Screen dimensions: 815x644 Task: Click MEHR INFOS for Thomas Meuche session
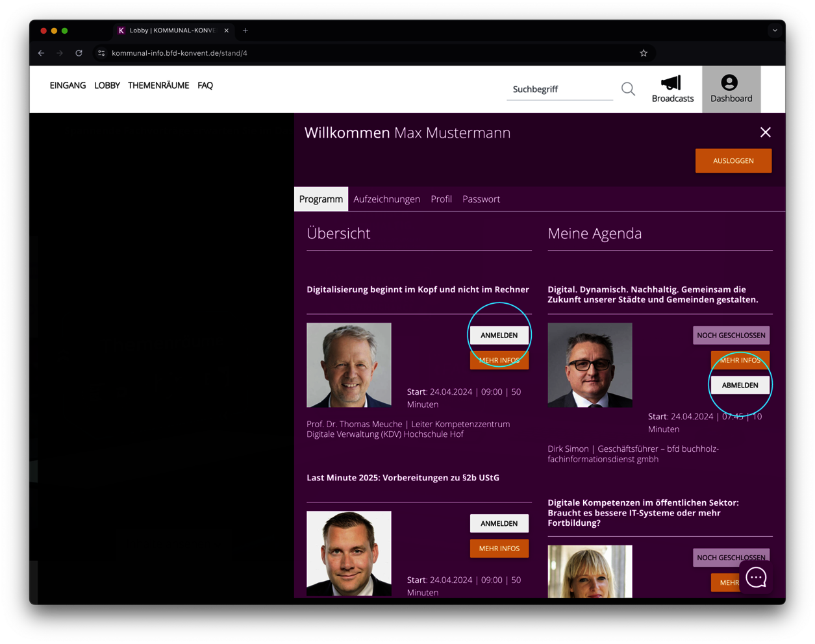point(499,360)
